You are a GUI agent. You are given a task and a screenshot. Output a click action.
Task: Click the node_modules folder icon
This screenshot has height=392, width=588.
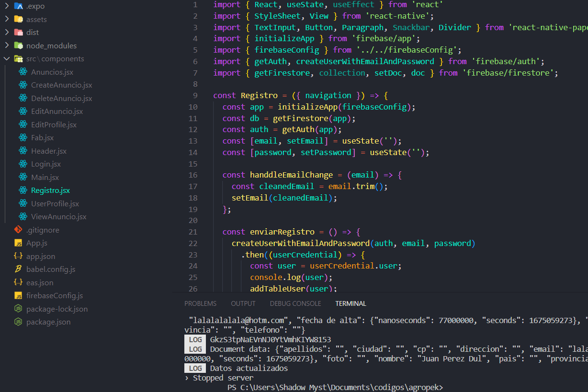click(x=19, y=45)
